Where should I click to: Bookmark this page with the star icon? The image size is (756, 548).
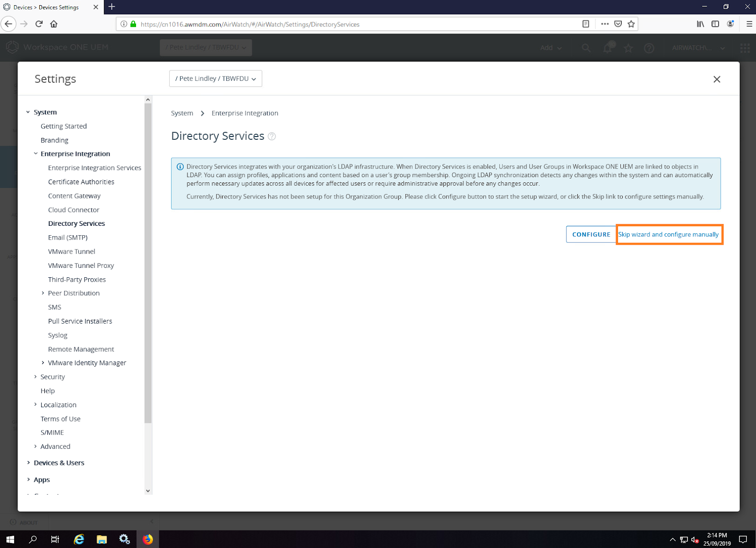tap(631, 24)
